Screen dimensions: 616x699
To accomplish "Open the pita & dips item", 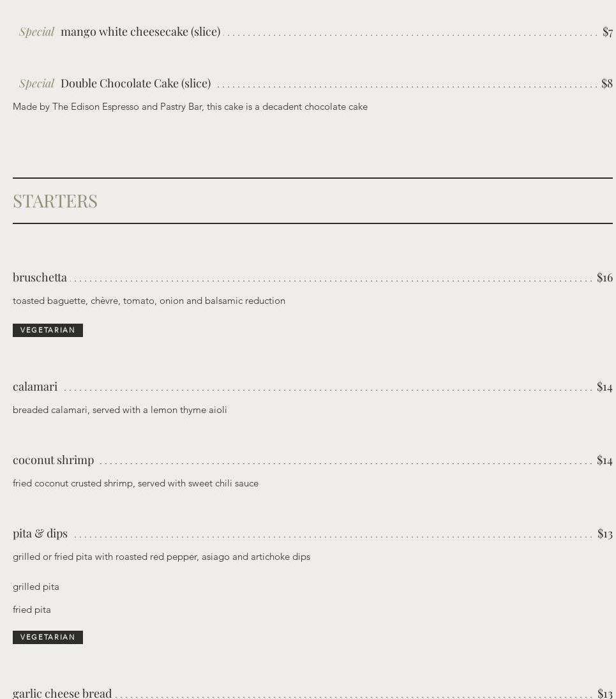I will point(40,533).
